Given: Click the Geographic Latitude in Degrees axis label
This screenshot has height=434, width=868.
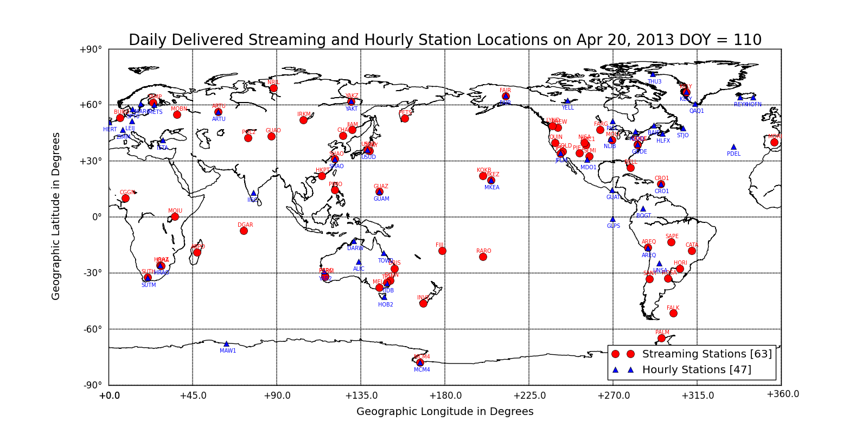Looking at the screenshot, I should pos(56,216).
